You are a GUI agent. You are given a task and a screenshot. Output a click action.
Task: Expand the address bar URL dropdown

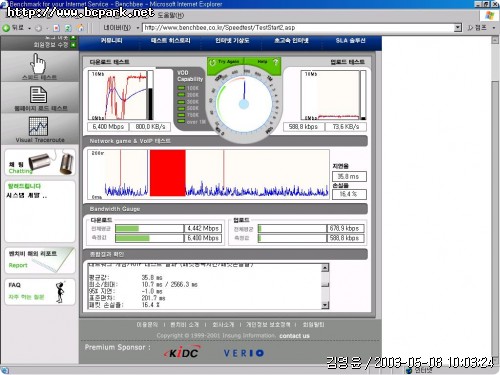point(458,28)
